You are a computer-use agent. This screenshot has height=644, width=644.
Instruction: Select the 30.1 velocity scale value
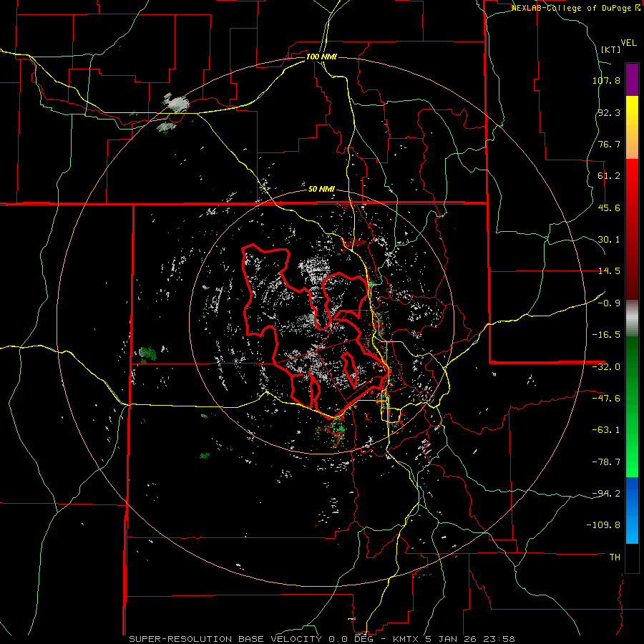(609, 240)
